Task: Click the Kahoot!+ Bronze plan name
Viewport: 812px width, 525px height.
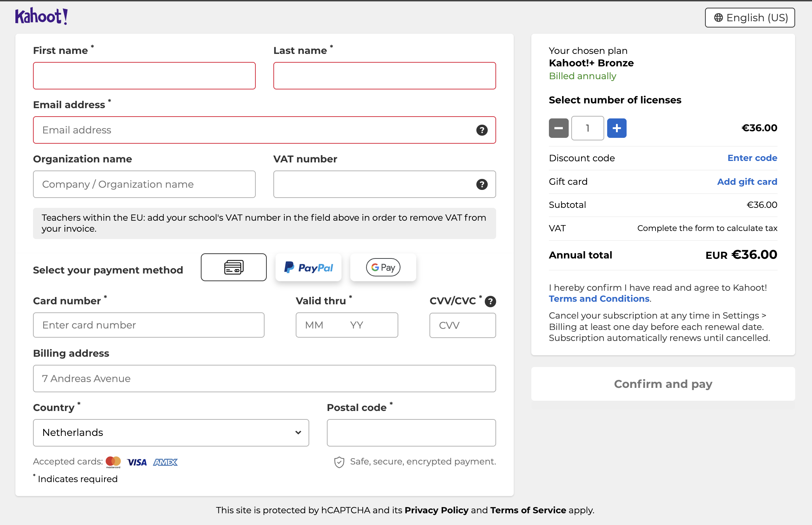Action: pos(591,63)
